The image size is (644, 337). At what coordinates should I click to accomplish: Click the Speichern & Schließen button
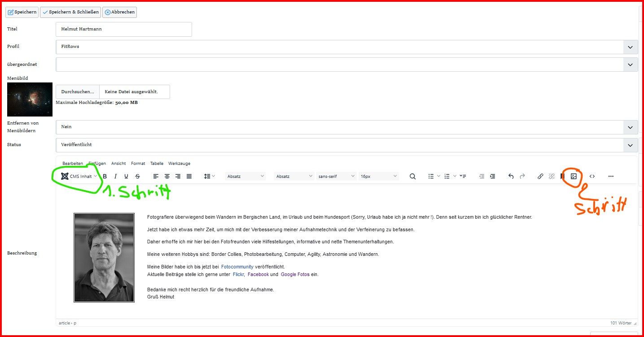click(x=70, y=12)
